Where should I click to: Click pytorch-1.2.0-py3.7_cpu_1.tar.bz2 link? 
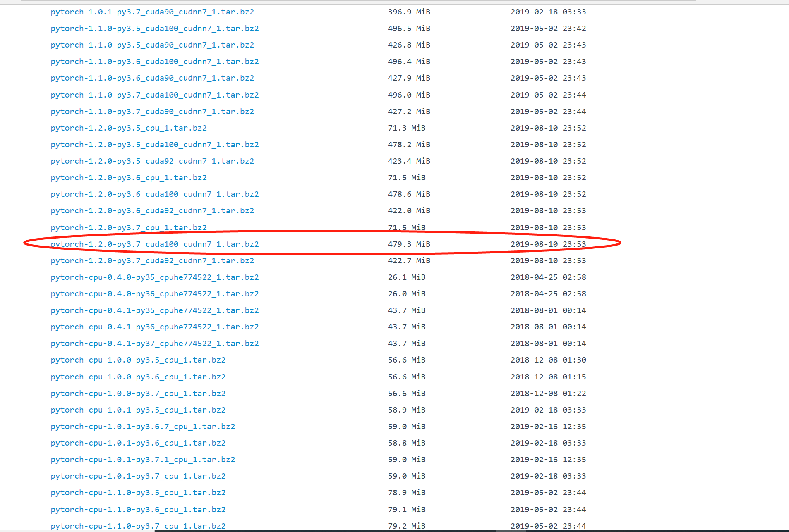tap(129, 228)
